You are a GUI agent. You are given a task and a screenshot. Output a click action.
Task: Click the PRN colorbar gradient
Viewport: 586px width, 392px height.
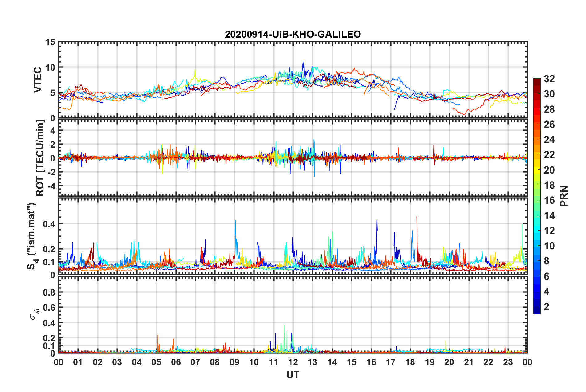(537, 196)
